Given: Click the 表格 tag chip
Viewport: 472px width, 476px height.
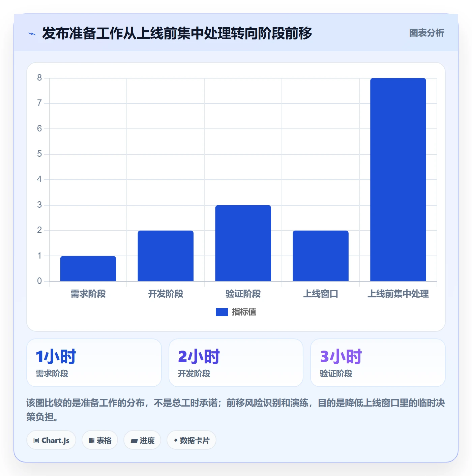Looking at the screenshot, I should point(100,440).
